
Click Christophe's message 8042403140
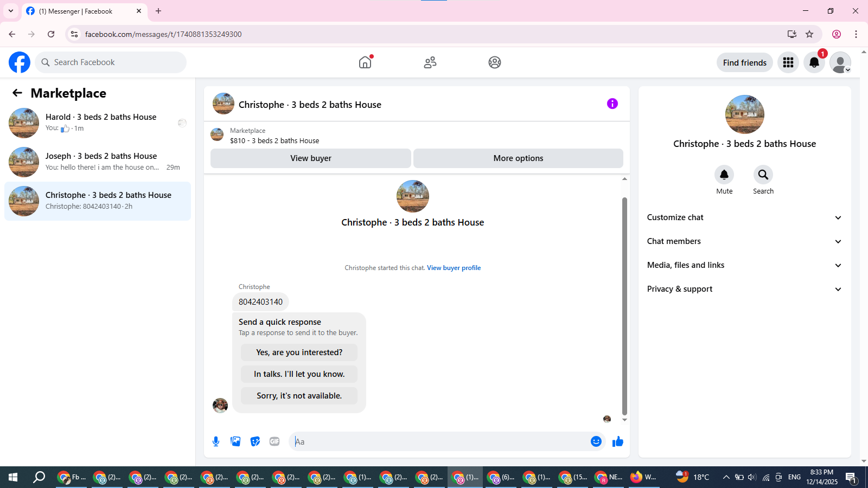[x=260, y=302]
